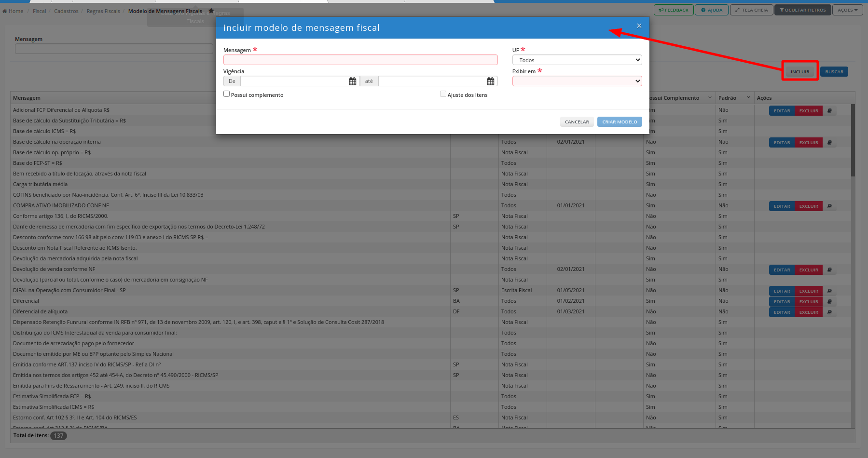This screenshot has width=868, height=458.
Task: Favorite page with the star icon
Action: click(x=211, y=11)
